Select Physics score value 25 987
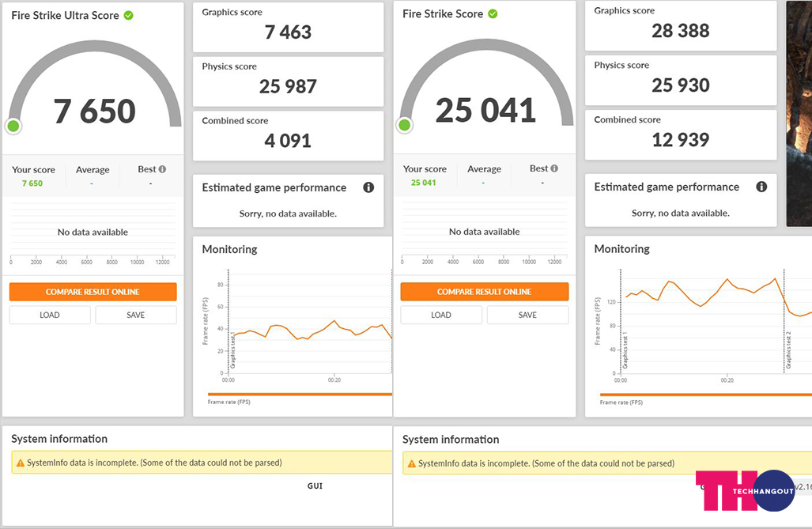The height and width of the screenshot is (529, 812). 288,86
